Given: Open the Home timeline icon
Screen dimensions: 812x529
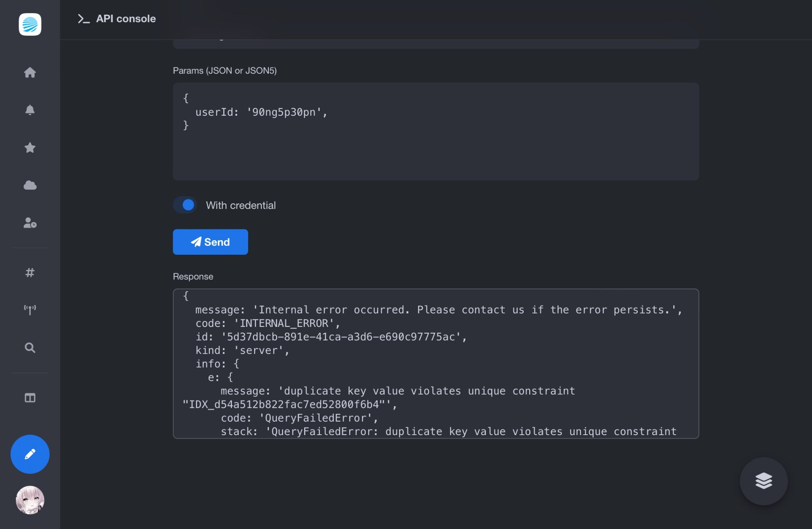Looking at the screenshot, I should [x=30, y=73].
